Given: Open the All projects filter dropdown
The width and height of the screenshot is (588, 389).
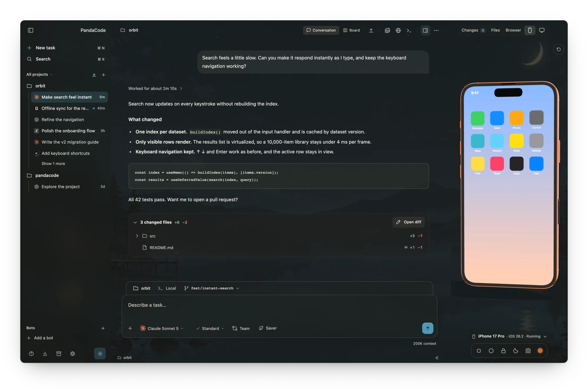Looking at the screenshot, I should point(39,74).
